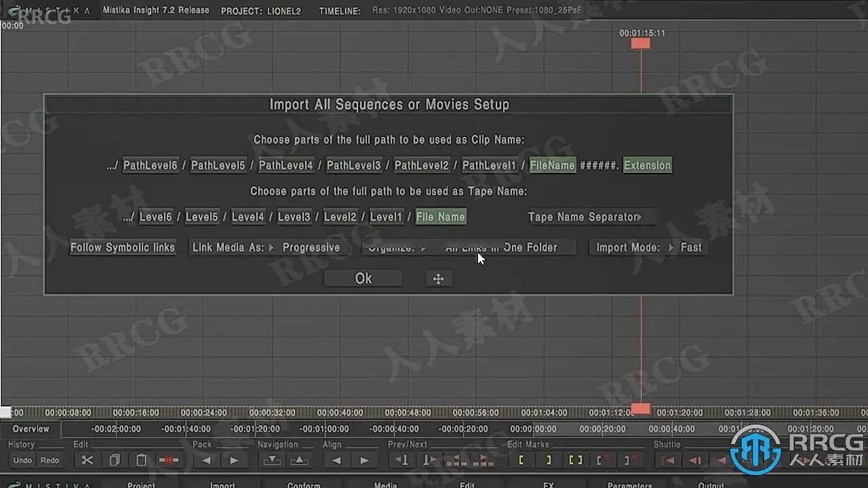Viewport: 868px width, 488px height.
Task: Open the Import menu at bottom
Action: click(x=222, y=485)
